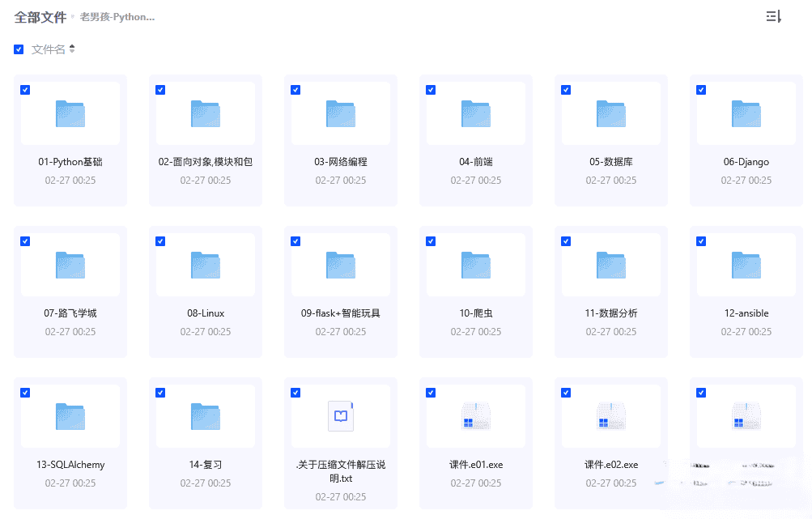
Task: Open the sort and view mode menu
Action: pyautogui.click(x=773, y=17)
